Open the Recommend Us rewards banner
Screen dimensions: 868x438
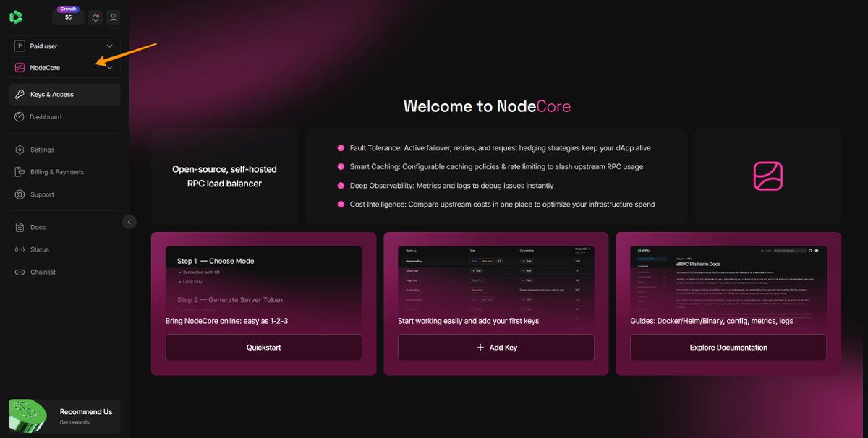coord(64,416)
